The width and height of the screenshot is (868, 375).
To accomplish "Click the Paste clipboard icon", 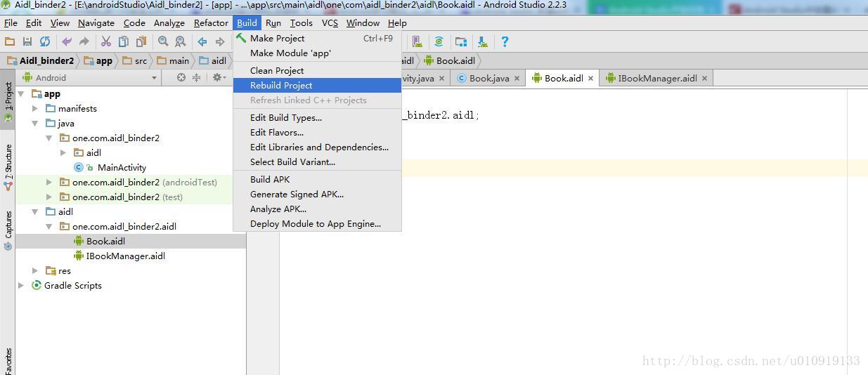I will tap(141, 41).
